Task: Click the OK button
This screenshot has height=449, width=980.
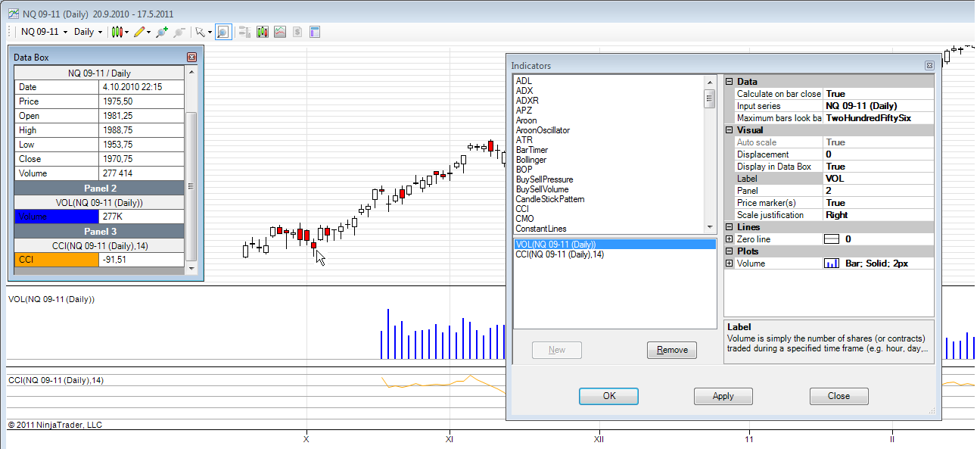Action: tap(609, 396)
